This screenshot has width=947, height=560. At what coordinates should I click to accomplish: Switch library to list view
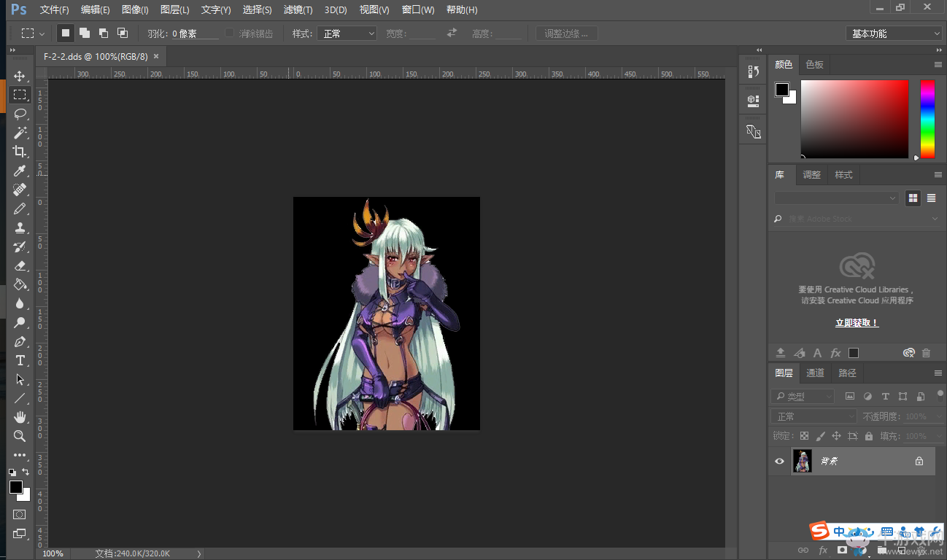pyautogui.click(x=931, y=198)
